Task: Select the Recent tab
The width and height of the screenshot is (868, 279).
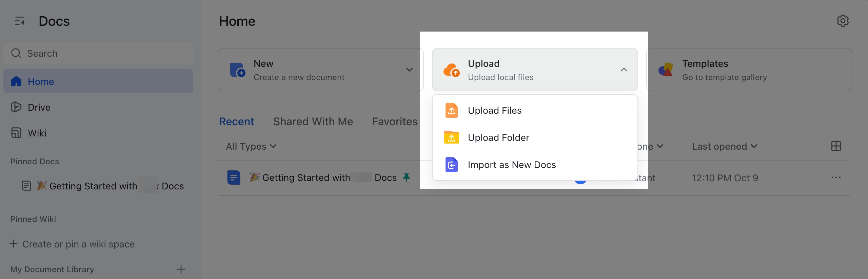Action: 236,122
